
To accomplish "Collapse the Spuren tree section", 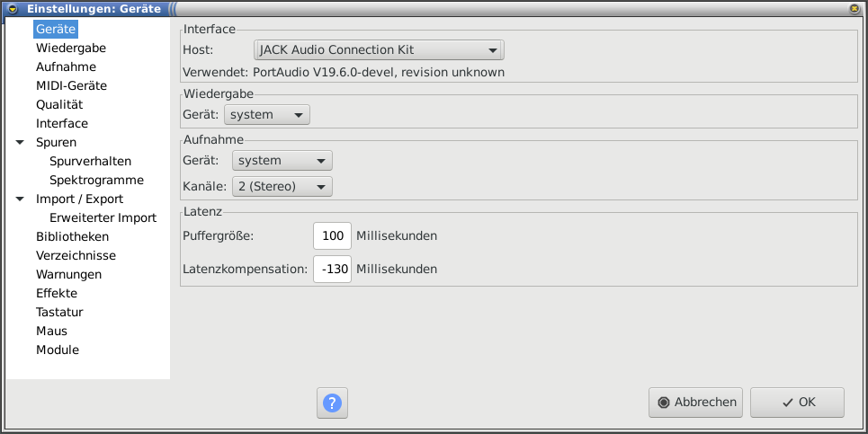I will point(20,143).
